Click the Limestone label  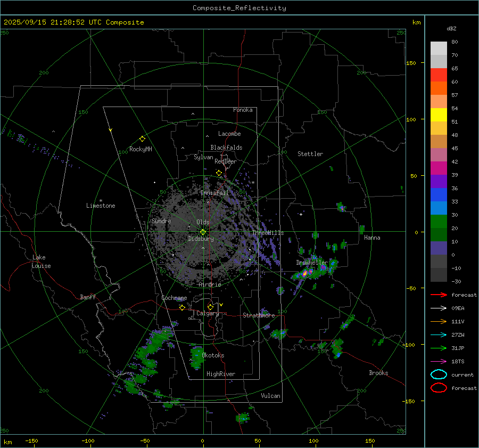click(101, 206)
